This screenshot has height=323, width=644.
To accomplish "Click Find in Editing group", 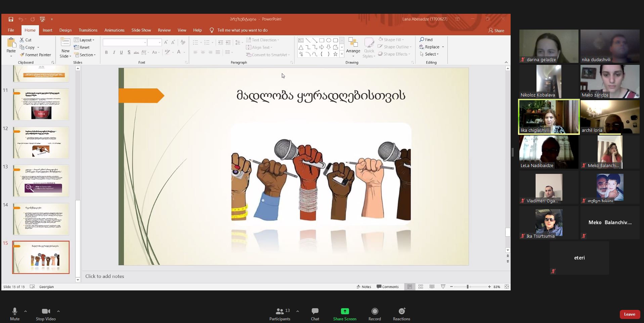I will pos(426,40).
